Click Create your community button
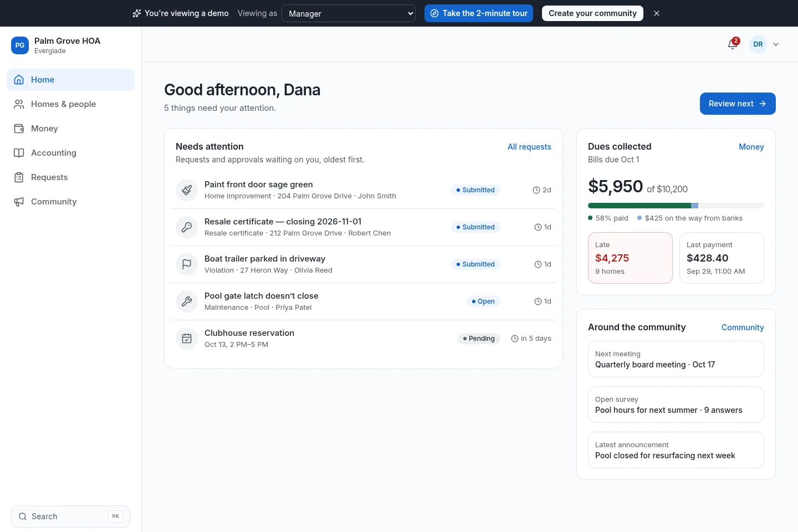798x532 pixels. coord(592,13)
